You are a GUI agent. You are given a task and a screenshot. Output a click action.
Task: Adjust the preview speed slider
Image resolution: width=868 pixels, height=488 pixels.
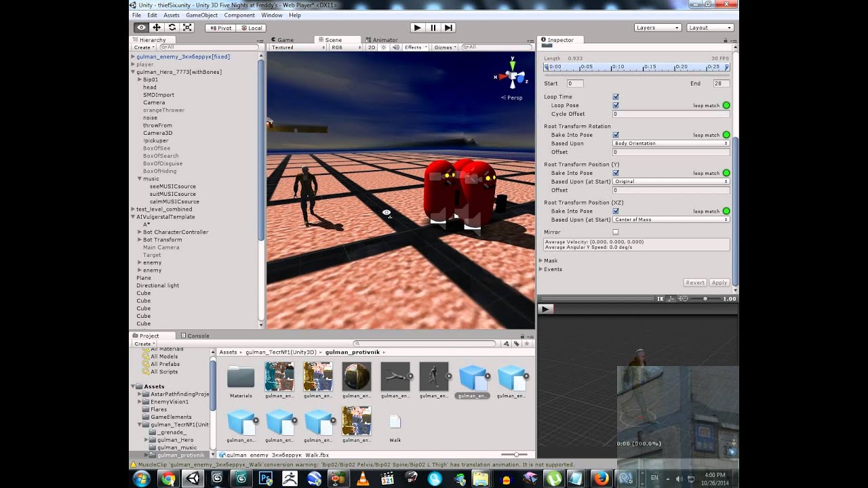[705, 299]
